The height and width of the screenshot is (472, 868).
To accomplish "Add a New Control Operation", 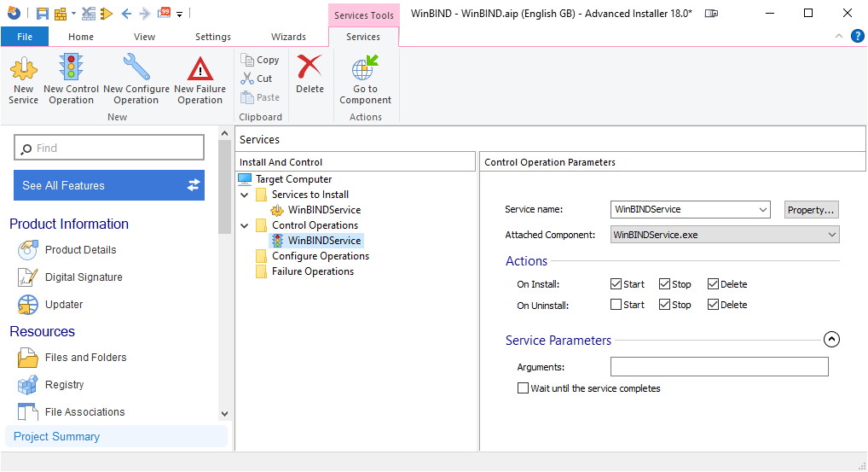I will 71,79.
